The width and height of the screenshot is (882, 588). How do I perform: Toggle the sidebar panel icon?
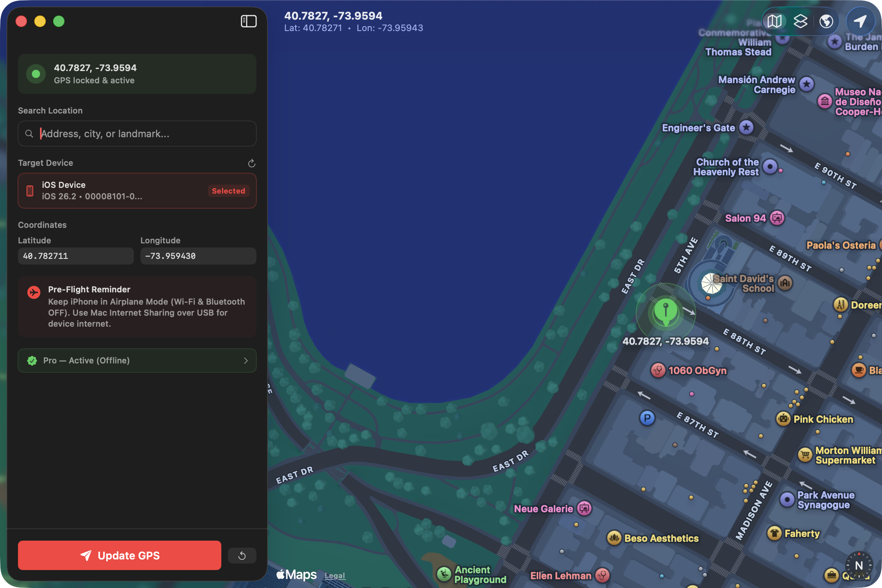click(249, 21)
